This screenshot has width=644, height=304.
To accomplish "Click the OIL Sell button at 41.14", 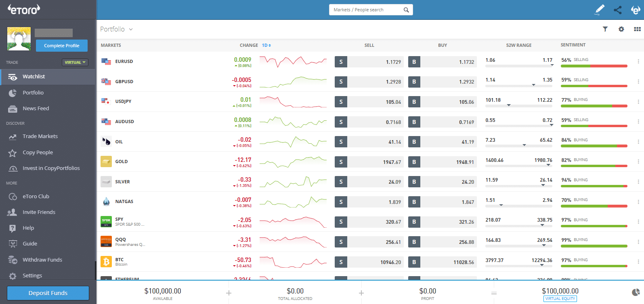I will pyautogui.click(x=369, y=142).
